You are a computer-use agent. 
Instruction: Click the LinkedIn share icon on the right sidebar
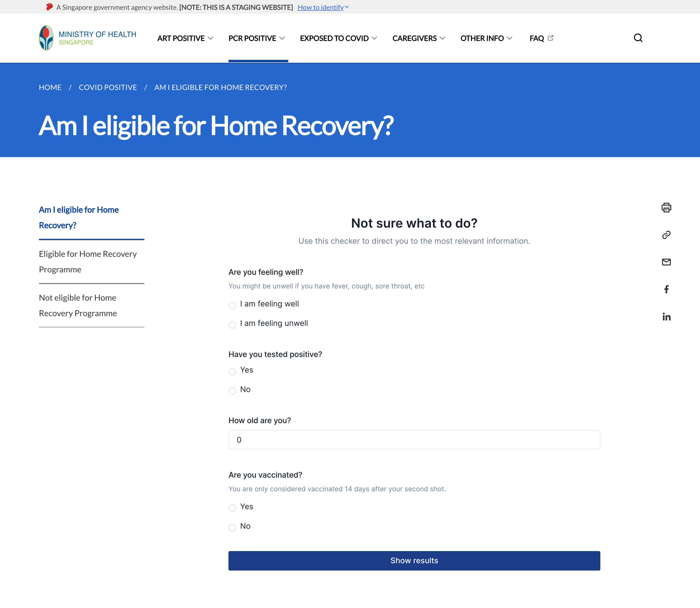tap(667, 316)
